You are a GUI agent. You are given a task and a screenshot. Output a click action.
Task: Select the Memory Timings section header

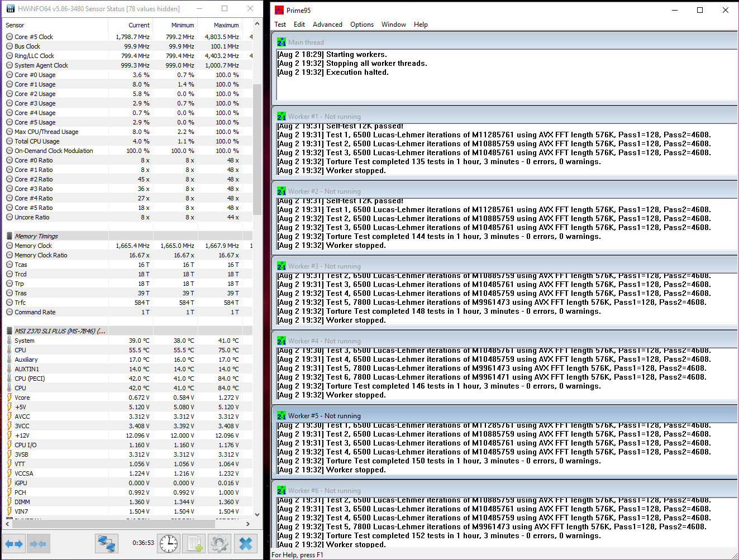point(128,236)
